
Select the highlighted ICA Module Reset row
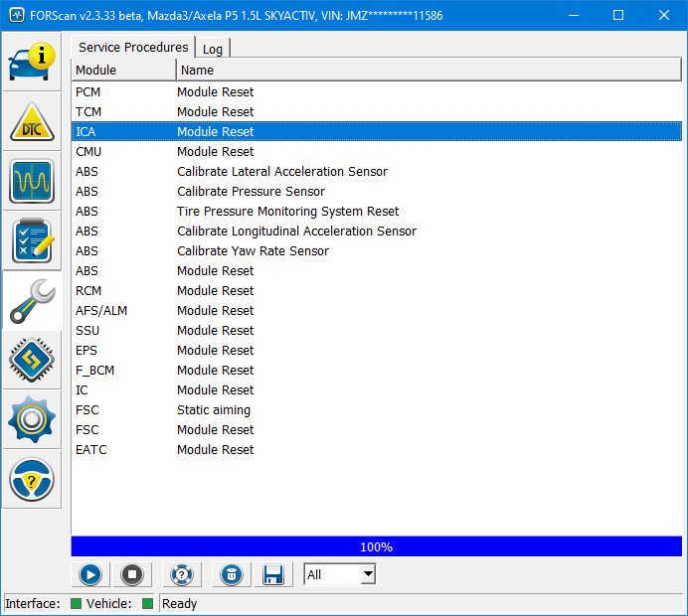coord(377,131)
